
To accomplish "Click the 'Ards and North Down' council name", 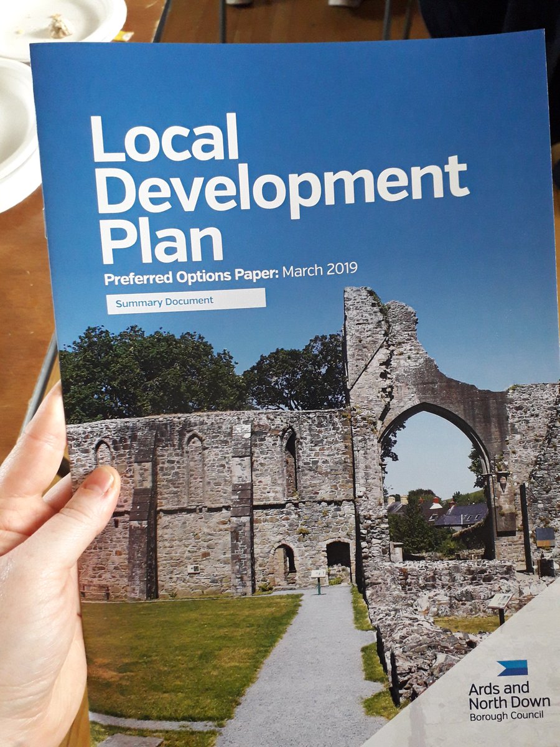I will (508, 695).
